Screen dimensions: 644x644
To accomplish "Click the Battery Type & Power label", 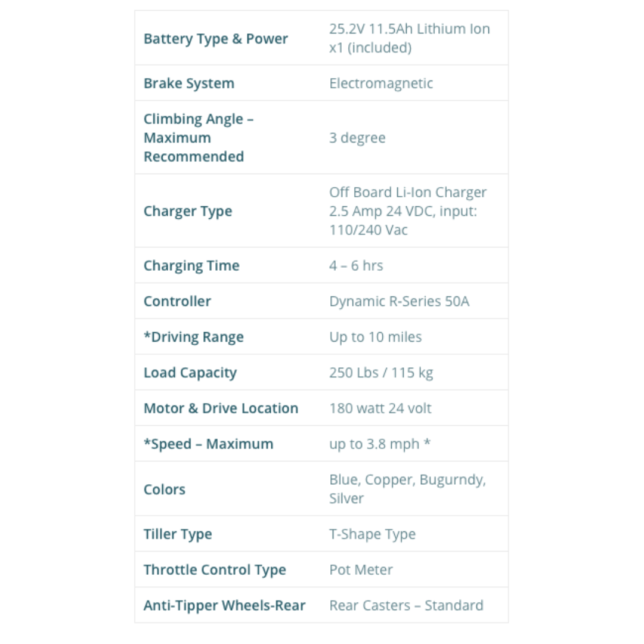I will (215, 39).
